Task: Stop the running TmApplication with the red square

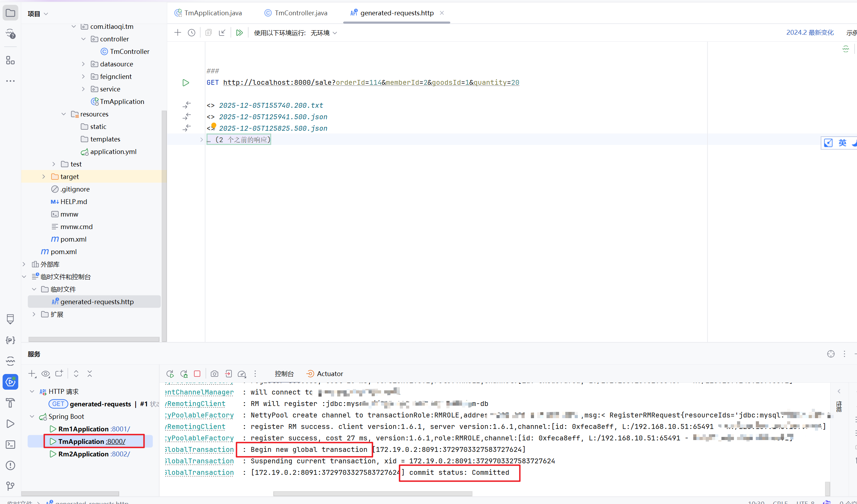Action: click(197, 374)
